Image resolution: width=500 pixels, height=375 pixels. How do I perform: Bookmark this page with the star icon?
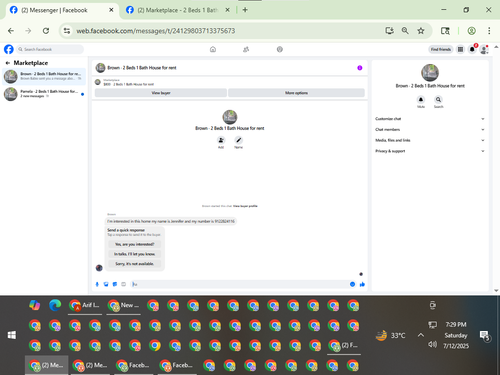[421, 31]
